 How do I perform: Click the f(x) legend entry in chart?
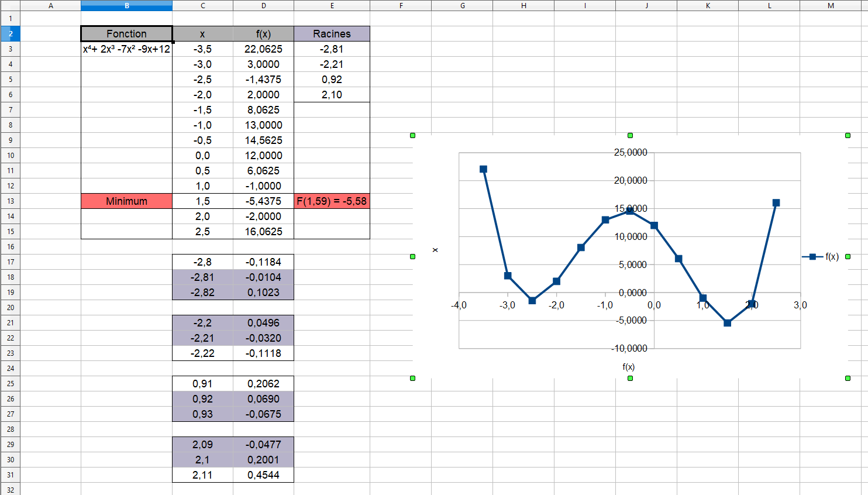coord(821,257)
